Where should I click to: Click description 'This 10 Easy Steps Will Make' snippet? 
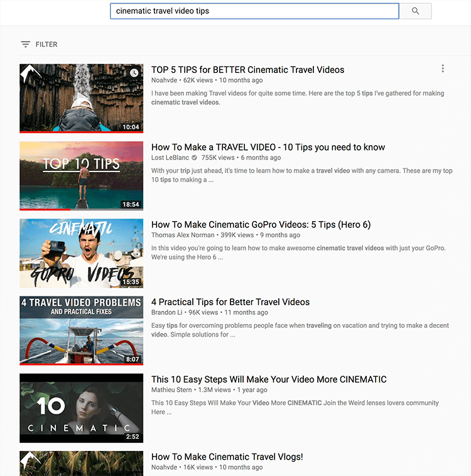point(295,408)
